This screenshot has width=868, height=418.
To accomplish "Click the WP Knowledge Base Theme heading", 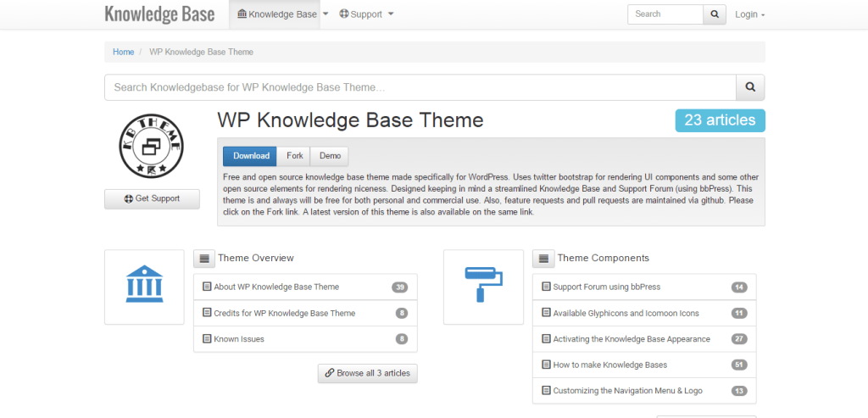I will (350, 120).
